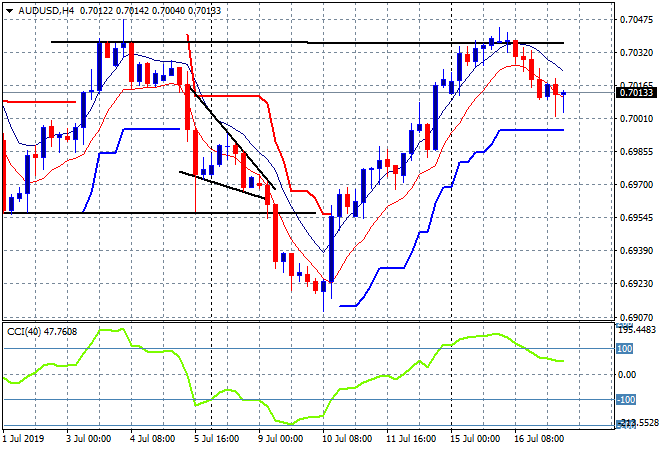Viewport: 660px width, 450px height.
Task: Open the chart menu triangle beside AUDUSD,H4
Action: pos(9,11)
